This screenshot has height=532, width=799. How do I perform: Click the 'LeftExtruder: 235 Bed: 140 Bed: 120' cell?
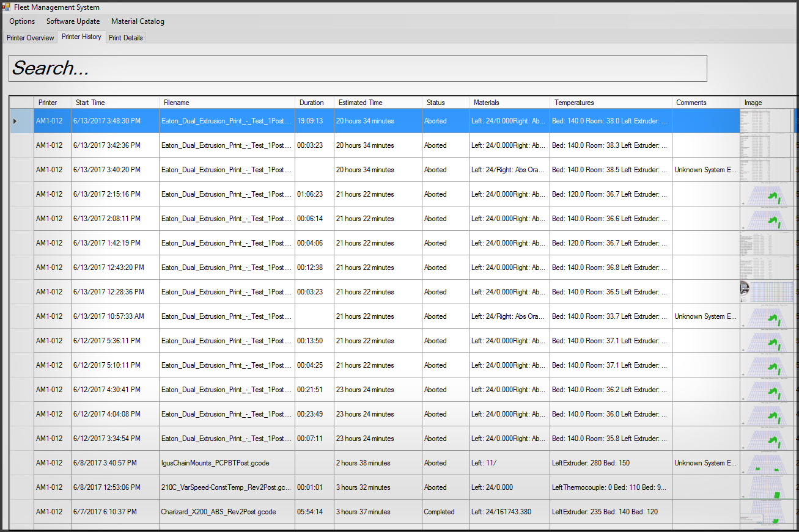(611, 512)
